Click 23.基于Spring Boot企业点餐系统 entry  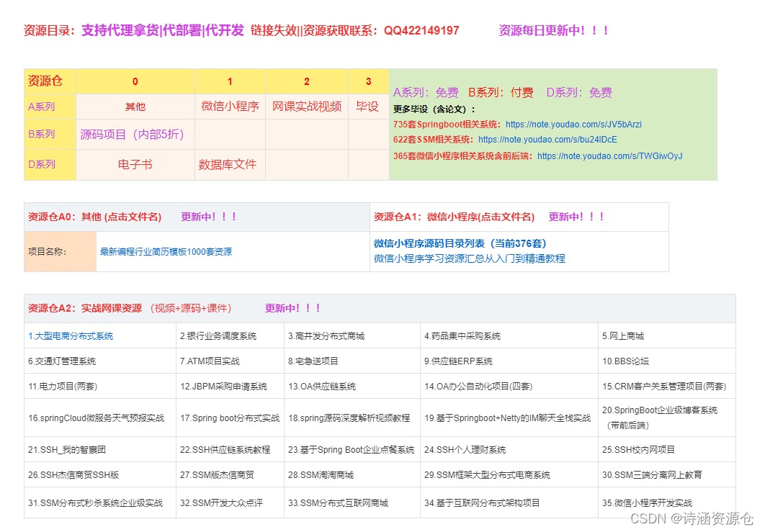click(351, 450)
